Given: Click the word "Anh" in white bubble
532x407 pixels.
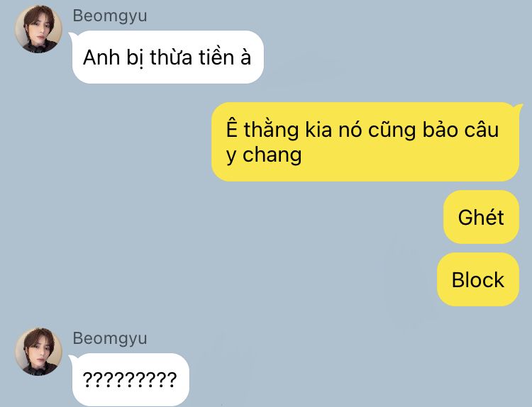Looking at the screenshot, I should coord(101,57).
